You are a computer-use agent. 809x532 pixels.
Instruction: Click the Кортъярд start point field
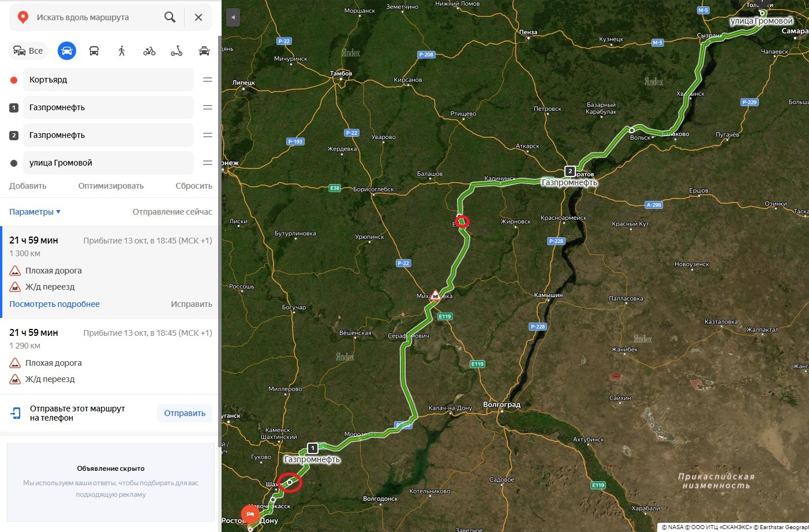[108, 80]
